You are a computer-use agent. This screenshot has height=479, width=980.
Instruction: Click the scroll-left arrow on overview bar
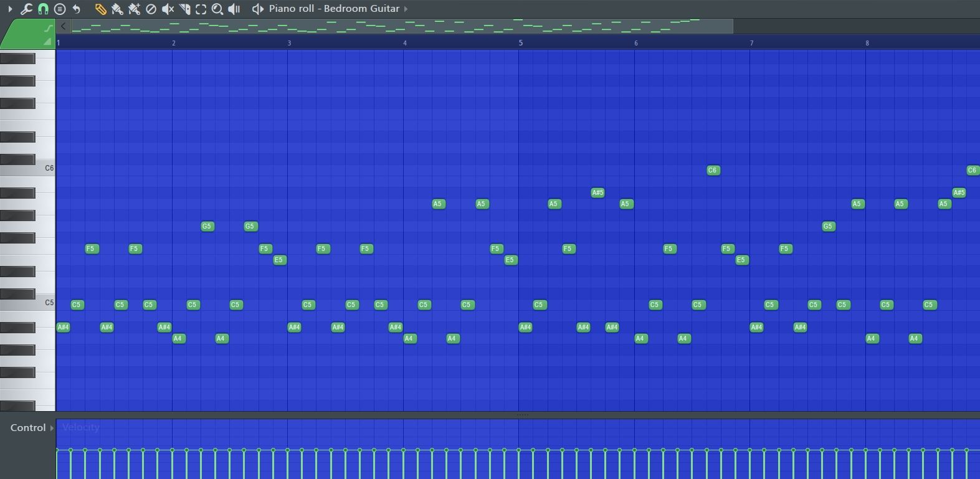[63, 26]
